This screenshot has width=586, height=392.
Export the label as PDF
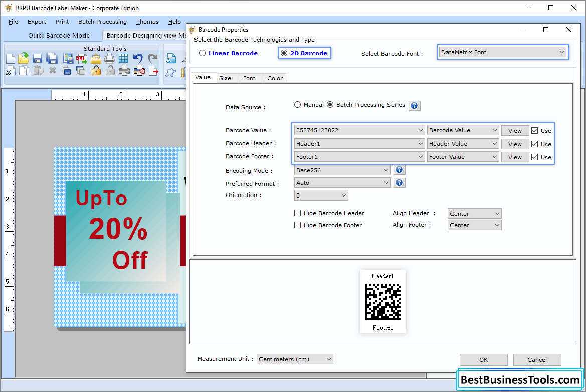pos(82,58)
